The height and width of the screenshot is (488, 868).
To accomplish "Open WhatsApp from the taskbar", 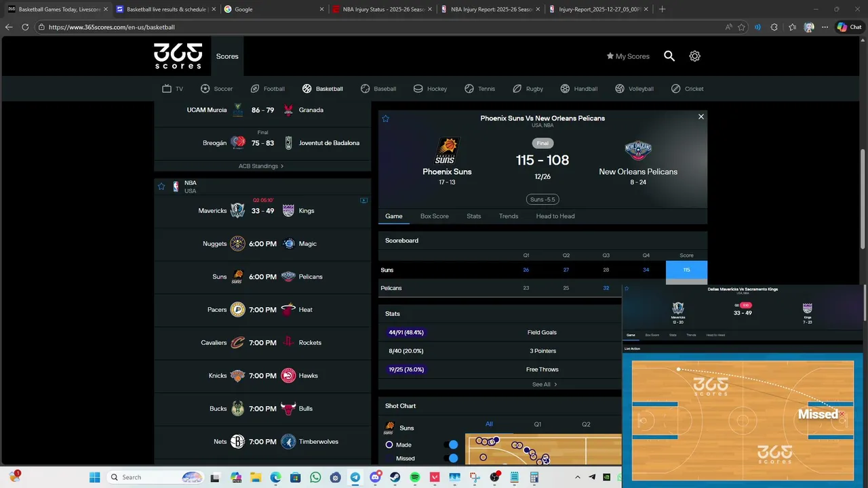I will [315, 477].
